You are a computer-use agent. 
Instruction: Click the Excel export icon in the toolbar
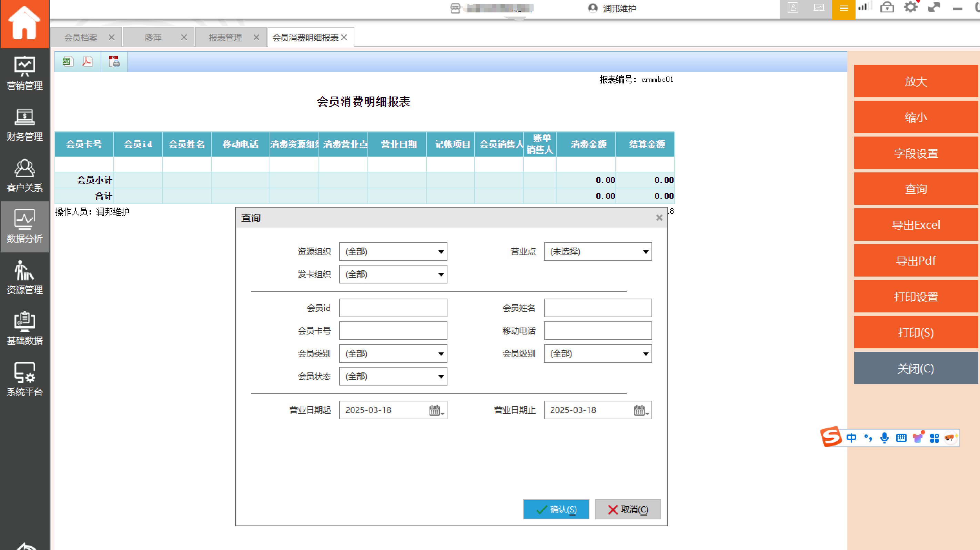(67, 61)
